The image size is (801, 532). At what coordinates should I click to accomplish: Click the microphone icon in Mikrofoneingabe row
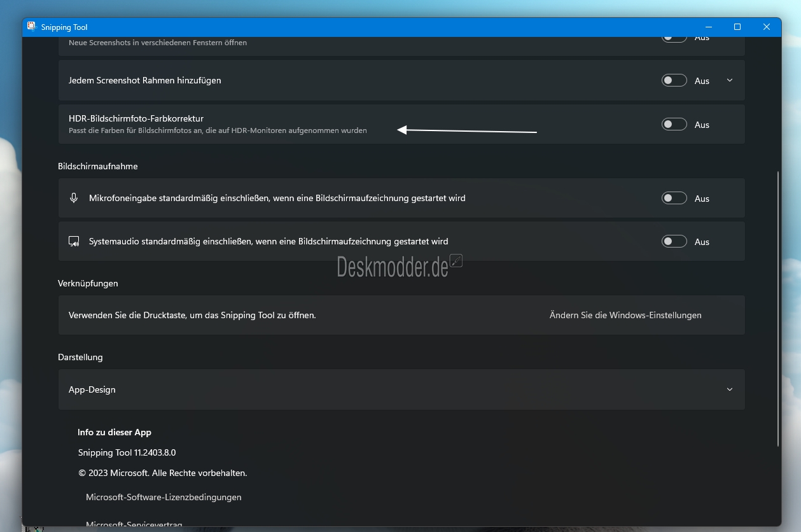coord(74,198)
